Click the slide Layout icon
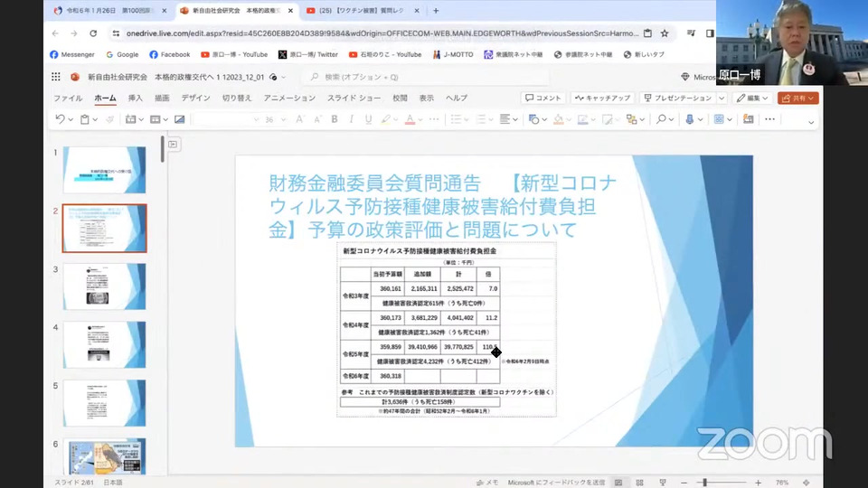 (x=156, y=119)
